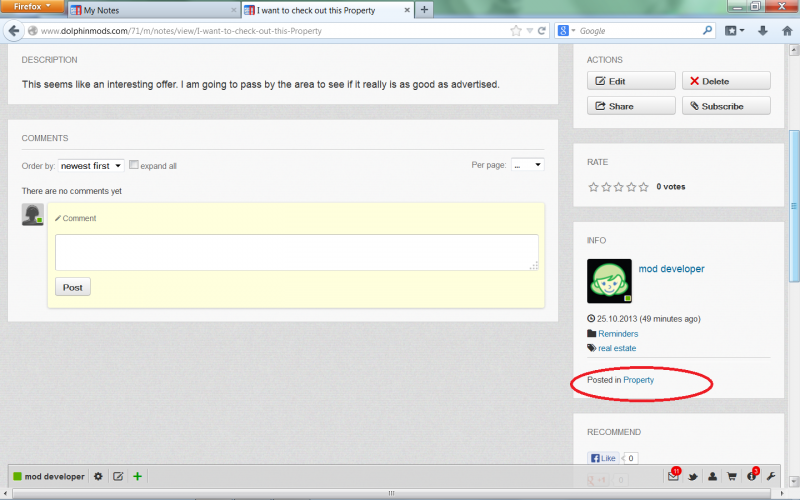
Task: Open settings gear in bottom toolbar
Action: pyautogui.click(x=98, y=477)
